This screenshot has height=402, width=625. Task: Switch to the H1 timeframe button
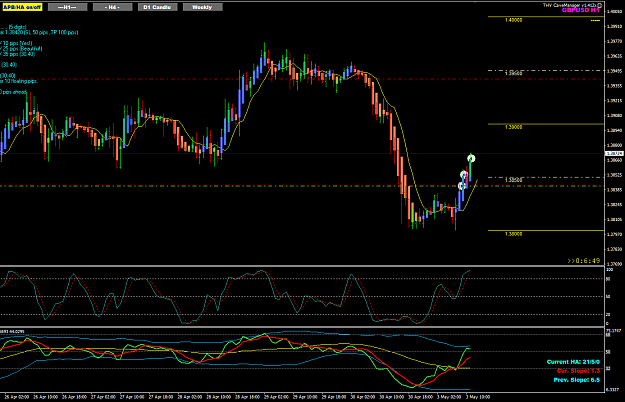pos(67,7)
